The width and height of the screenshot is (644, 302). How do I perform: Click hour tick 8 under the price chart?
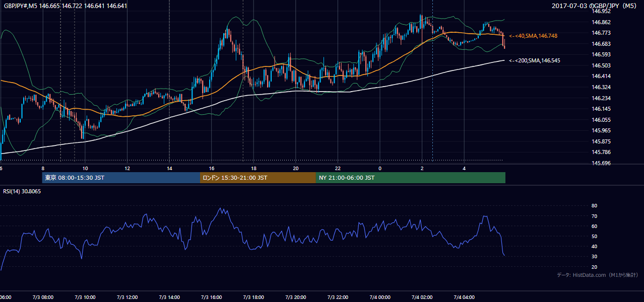tap(43, 168)
